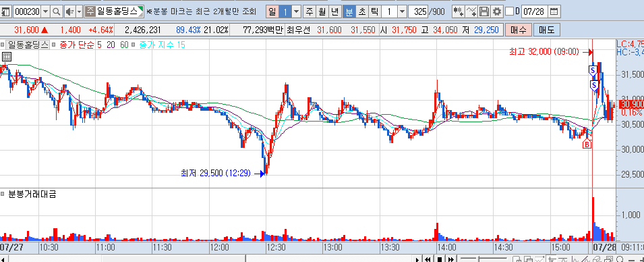Open the calendar date picker icon
Viewport: 644px width, 262px height.
click(554, 11)
